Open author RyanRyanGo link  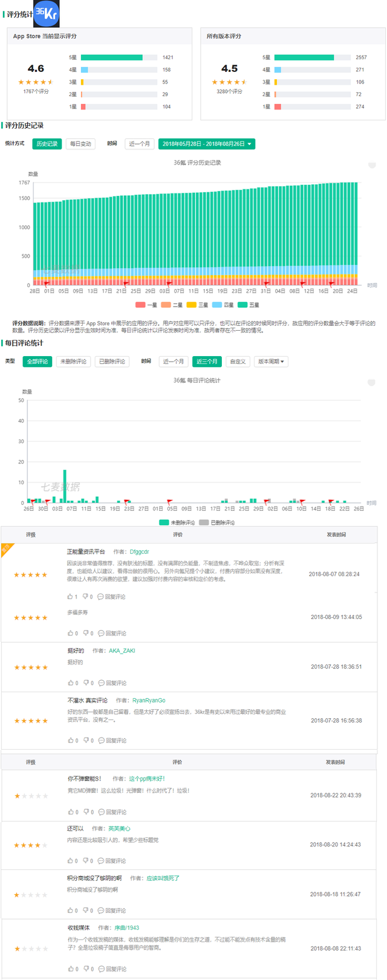pos(149,701)
